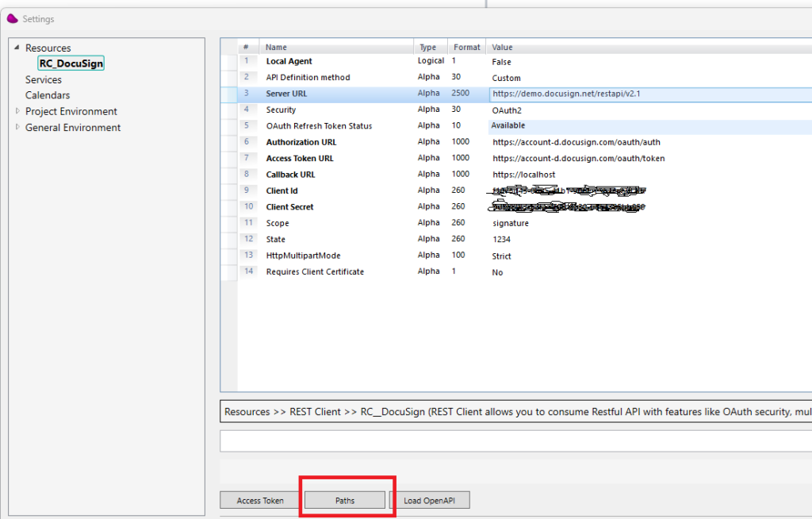Viewport: 812px width, 519px height.
Task: Click the Type column header
Action: tap(431, 47)
